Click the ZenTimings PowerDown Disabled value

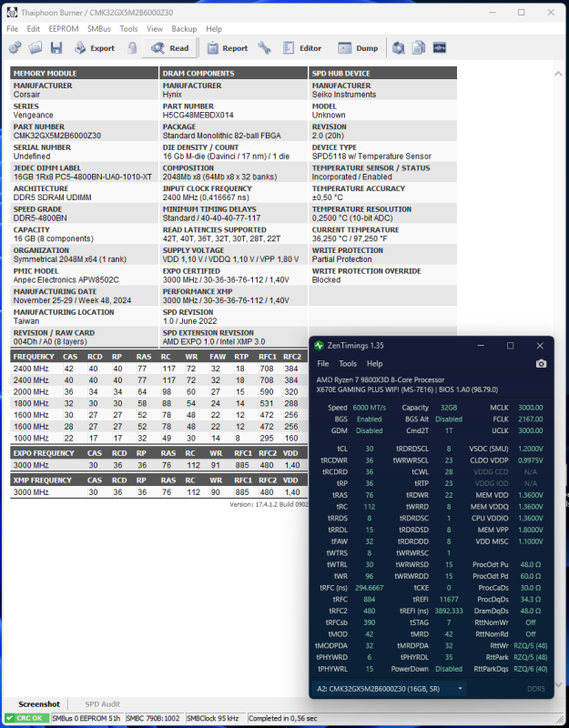pyautogui.click(x=449, y=669)
